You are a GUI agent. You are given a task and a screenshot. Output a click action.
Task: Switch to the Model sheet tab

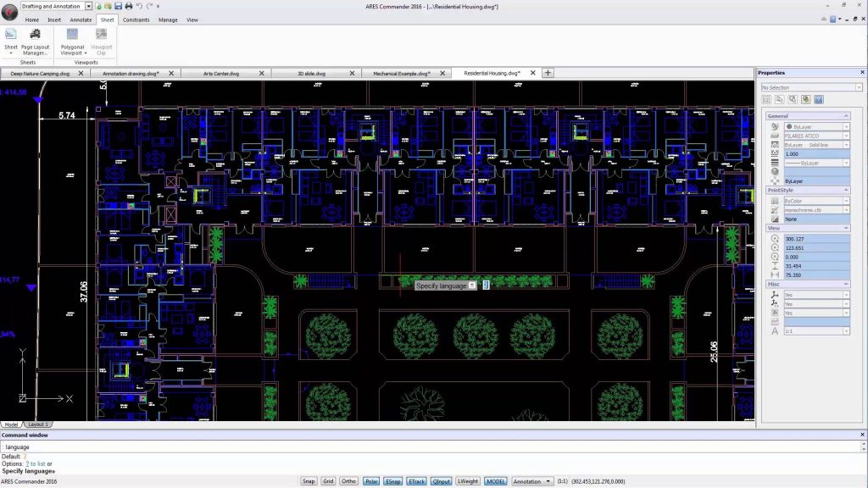pyautogui.click(x=11, y=424)
